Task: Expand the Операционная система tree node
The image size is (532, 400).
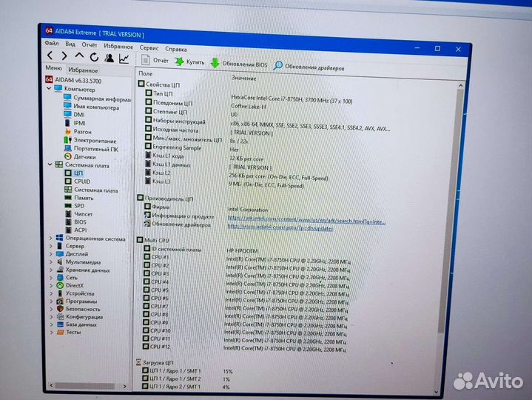Action: (50, 239)
